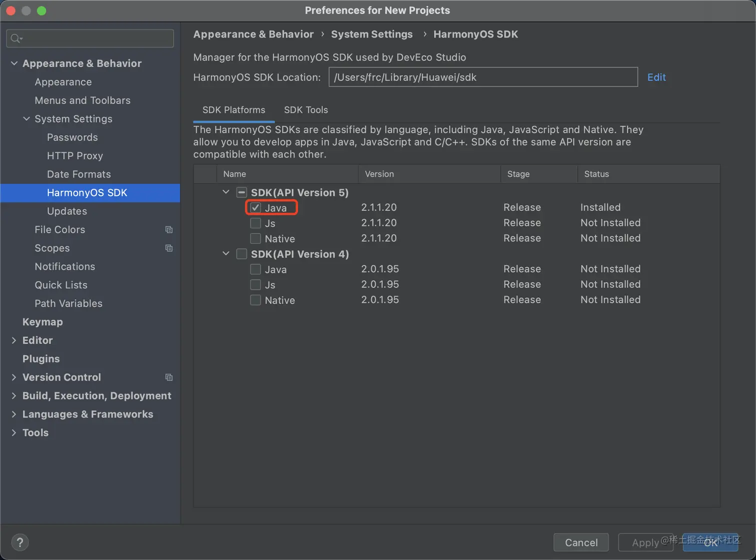Click the project-level icon next to Version Control

169,378
